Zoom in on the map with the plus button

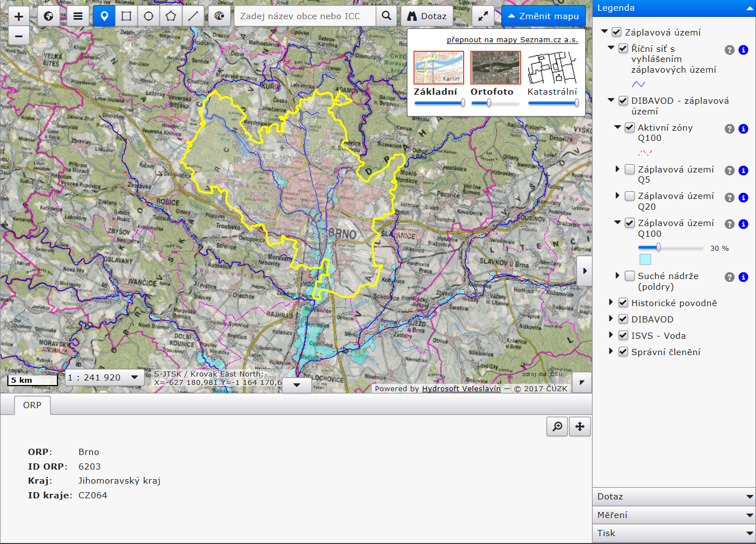pyautogui.click(x=19, y=16)
